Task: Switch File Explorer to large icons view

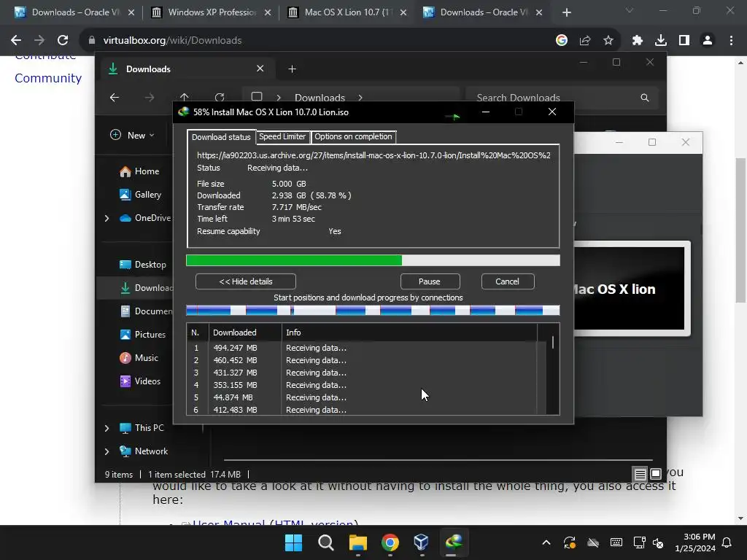Action: coord(656,474)
